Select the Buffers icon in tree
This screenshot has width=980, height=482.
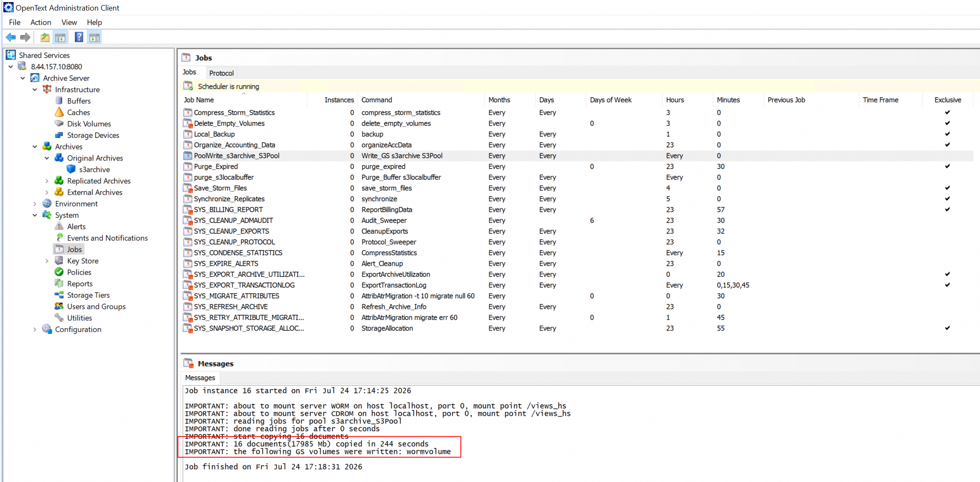click(59, 101)
